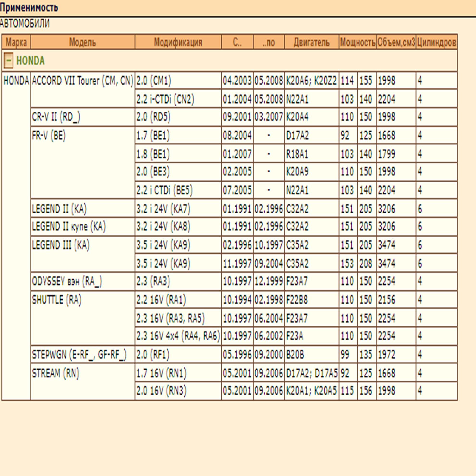This screenshot has width=476, height=476.
Task: Click the АВТОМОБИЛИ label
Action: click(x=25, y=24)
